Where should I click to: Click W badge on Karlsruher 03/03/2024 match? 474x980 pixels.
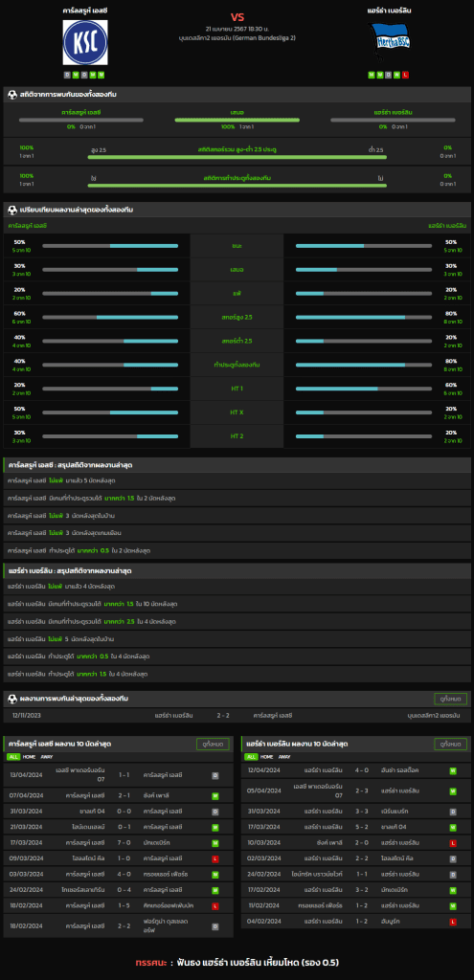(215, 873)
